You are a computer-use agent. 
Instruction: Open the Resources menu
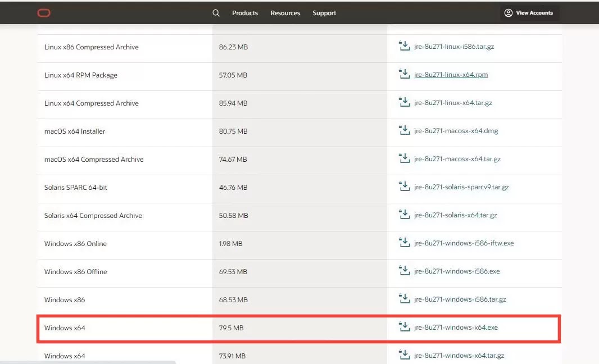[285, 13]
